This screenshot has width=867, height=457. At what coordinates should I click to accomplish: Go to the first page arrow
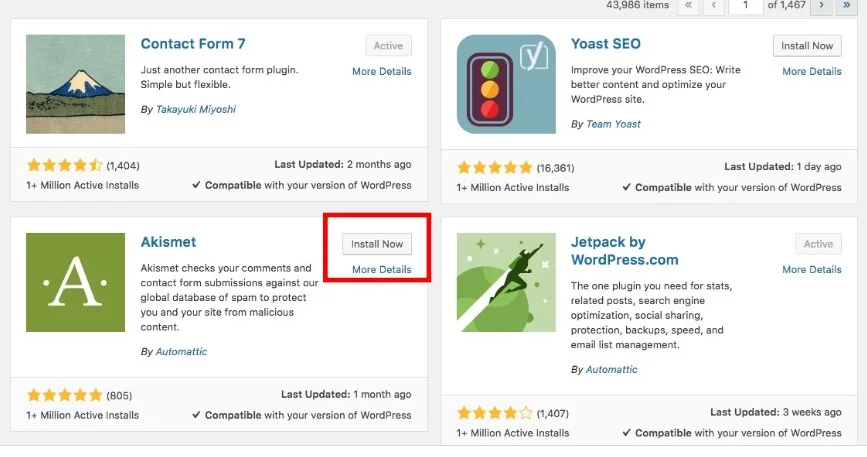pyautogui.click(x=688, y=6)
